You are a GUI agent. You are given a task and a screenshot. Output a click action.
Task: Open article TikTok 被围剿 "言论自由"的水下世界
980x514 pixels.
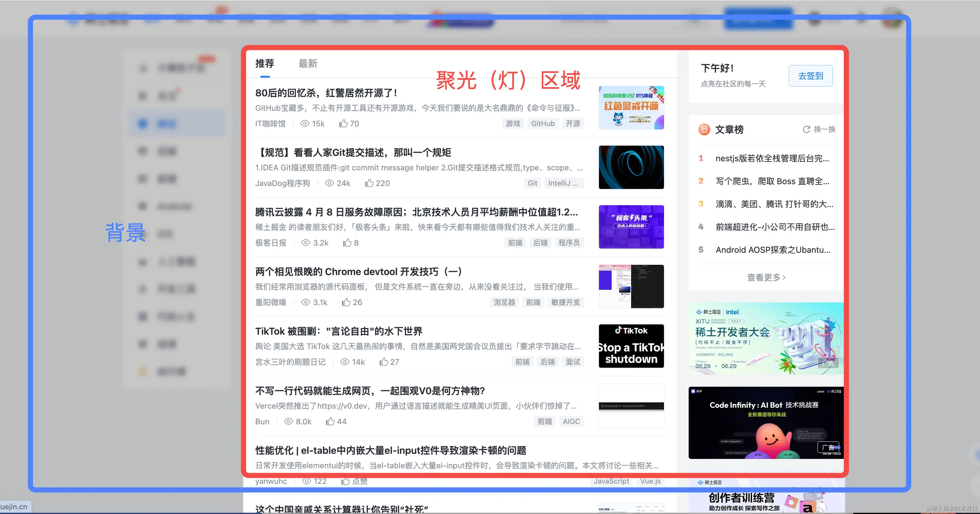point(339,332)
